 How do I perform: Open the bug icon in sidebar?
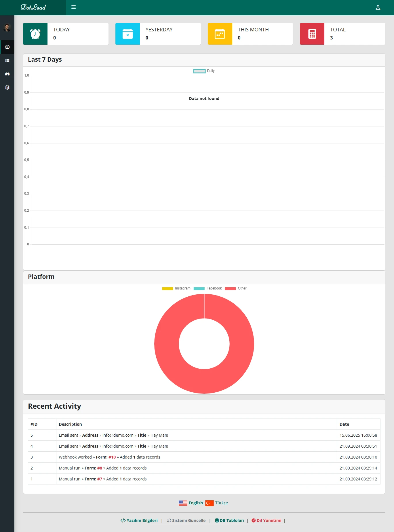[x=7, y=88]
